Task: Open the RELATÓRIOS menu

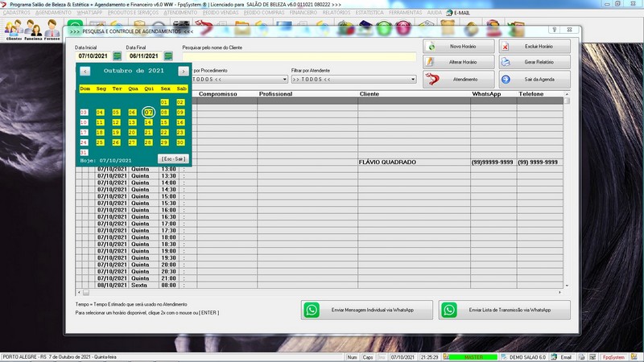Action: click(x=336, y=13)
